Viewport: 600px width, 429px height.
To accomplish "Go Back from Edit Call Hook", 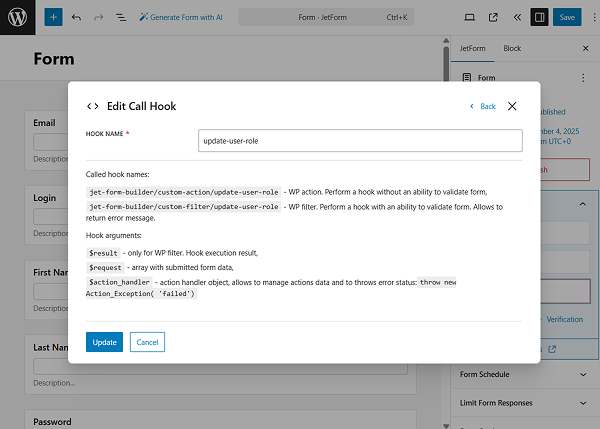I will coord(483,106).
